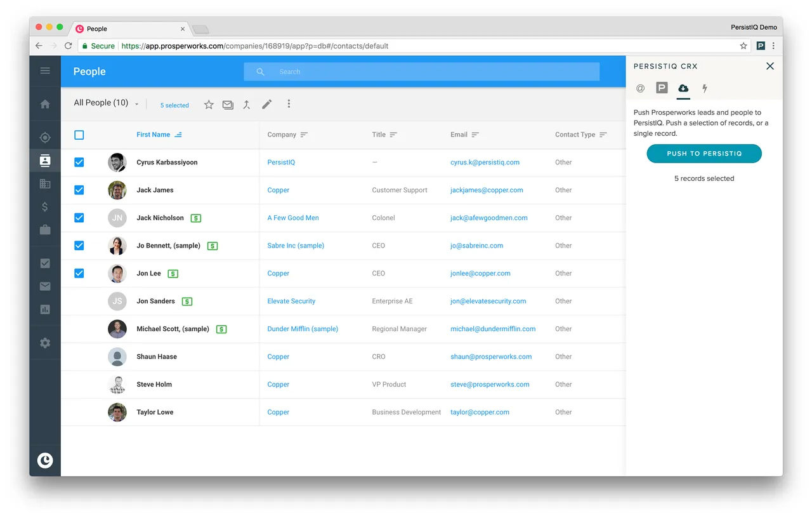Viewport: 812px width, 518px height.
Task: Click Steve Holm's name
Action: [154, 385]
